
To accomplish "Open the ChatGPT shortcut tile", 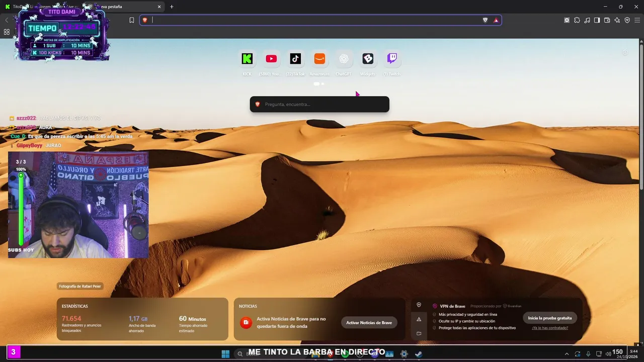I will (344, 59).
